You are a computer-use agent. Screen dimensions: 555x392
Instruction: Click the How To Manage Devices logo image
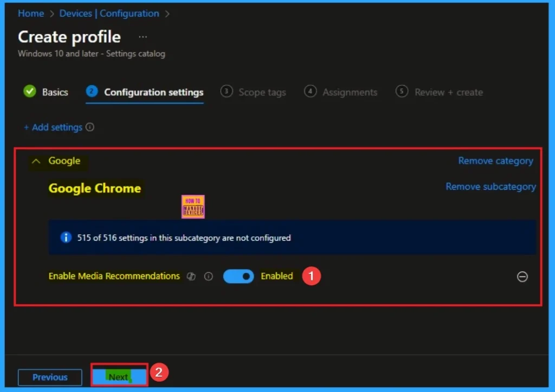point(192,206)
